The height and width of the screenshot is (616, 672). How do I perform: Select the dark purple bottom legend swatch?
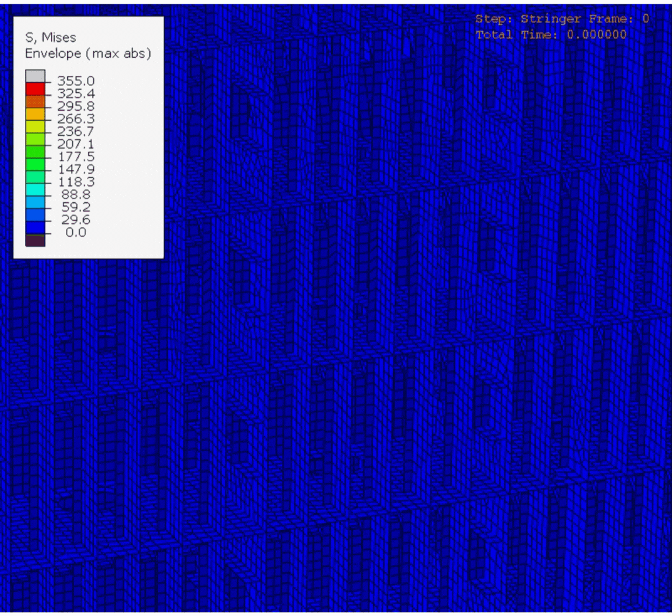pos(35,240)
